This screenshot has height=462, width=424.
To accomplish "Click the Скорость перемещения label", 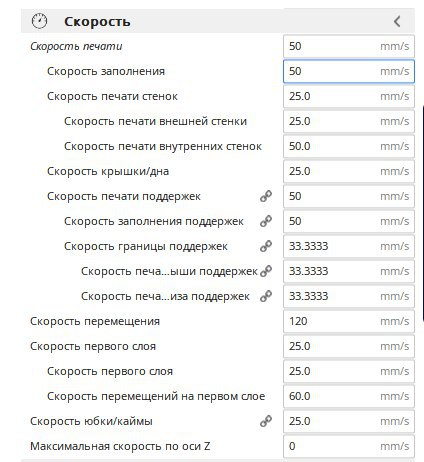I will [x=95, y=321].
